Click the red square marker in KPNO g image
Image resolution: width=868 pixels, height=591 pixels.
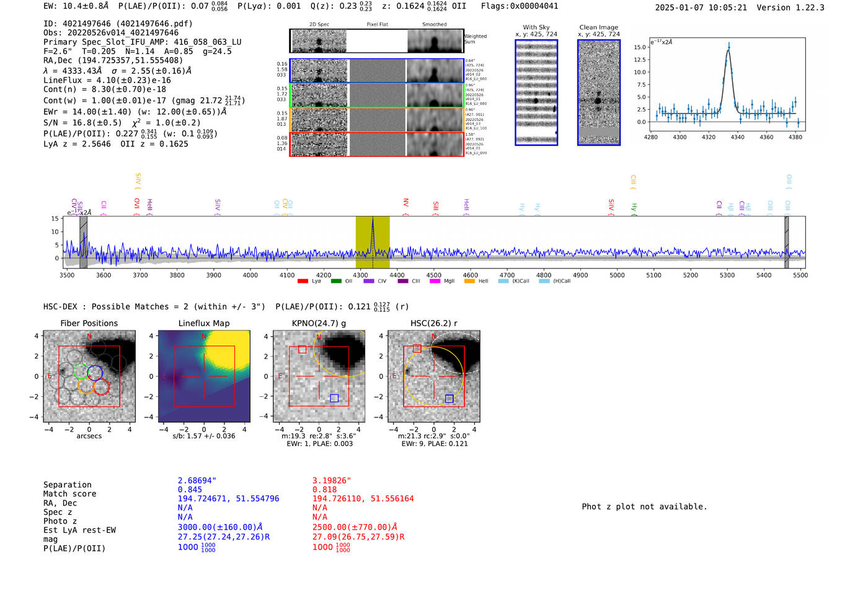point(302,350)
